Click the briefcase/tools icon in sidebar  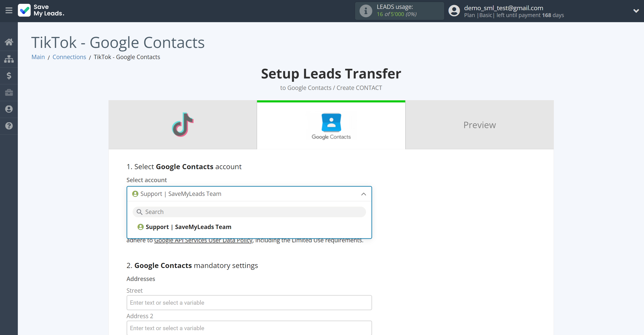(x=9, y=92)
